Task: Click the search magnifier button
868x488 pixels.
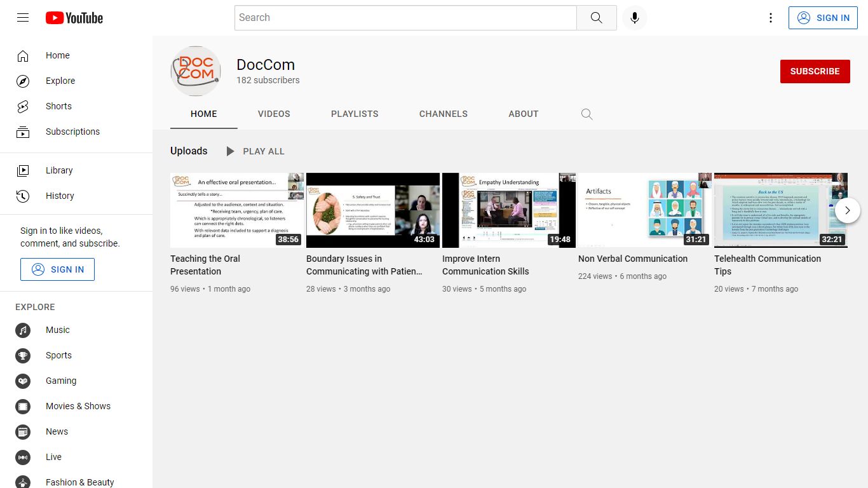Action: [x=596, y=18]
